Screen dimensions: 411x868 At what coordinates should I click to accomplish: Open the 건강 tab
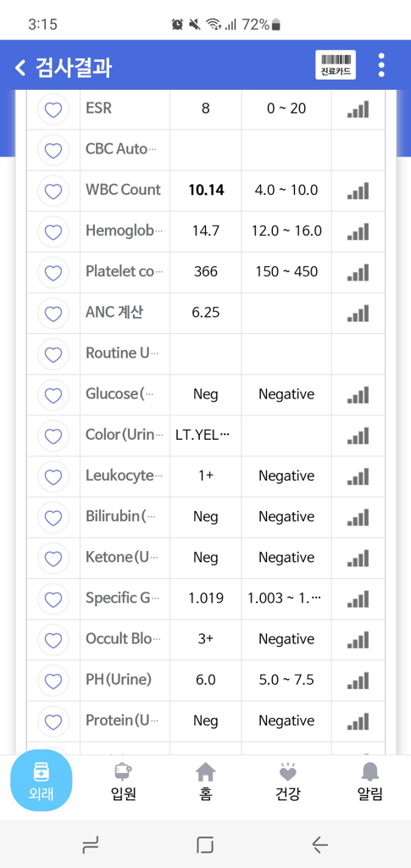click(x=287, y=782)
